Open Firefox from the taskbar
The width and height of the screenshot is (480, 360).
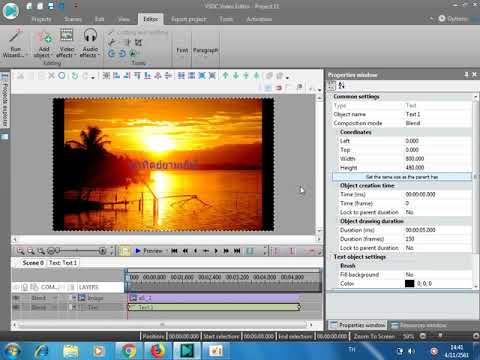(x=158, y=351)
